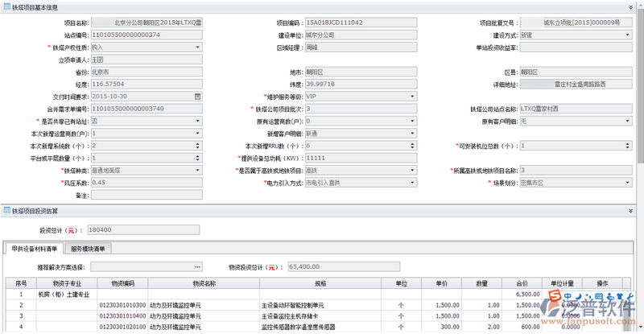Expand the 铁塔产权性质 dropdown
The height and width of the screenshot is (334, 644).
coord(198,47)
